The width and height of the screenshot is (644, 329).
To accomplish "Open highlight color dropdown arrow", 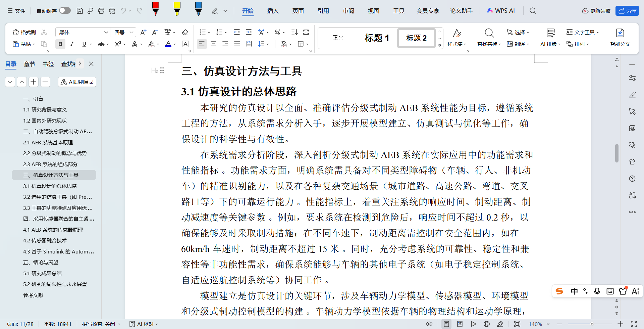I will click(x=158, y=44).
